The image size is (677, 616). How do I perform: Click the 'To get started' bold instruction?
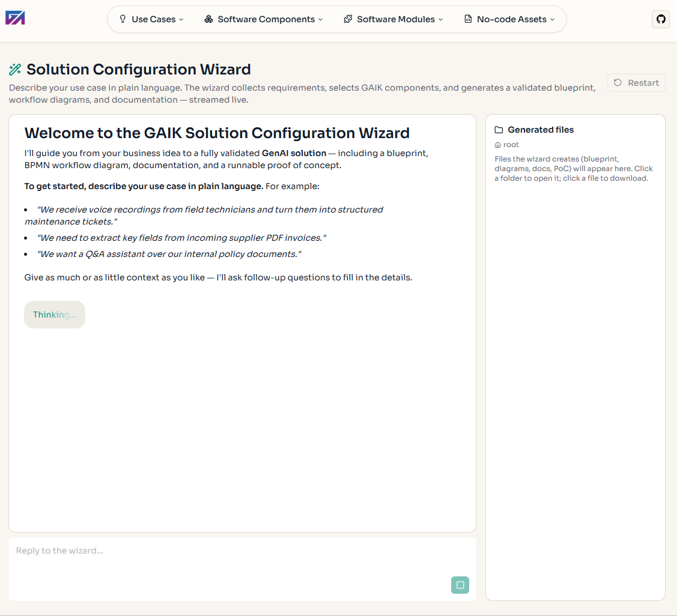pos(144,187)
